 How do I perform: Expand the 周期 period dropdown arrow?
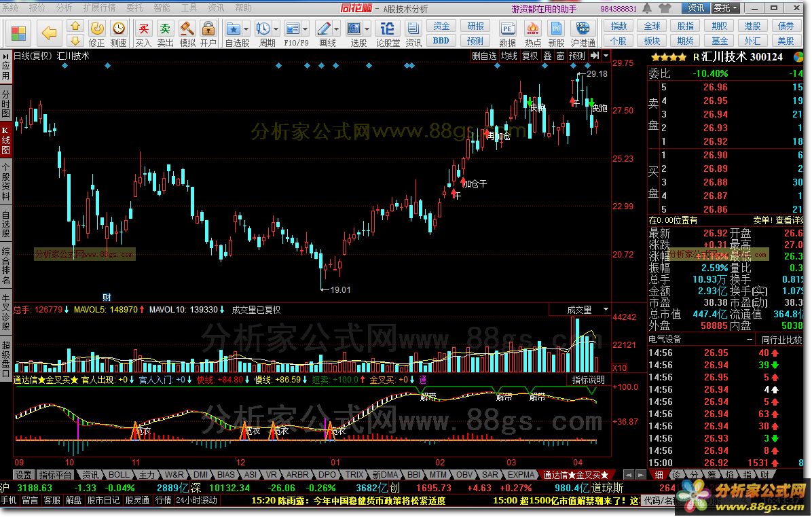tap(276, 29)
